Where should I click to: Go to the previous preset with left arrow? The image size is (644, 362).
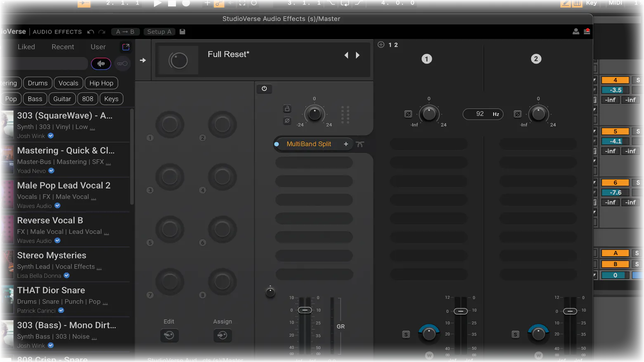[x=346, y=55]
